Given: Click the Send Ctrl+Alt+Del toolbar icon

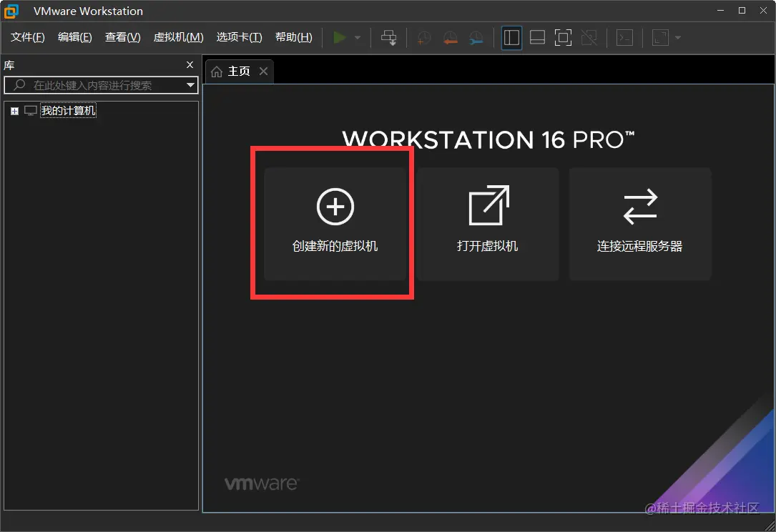Looking at the screenshot, I should pos(388,38).
